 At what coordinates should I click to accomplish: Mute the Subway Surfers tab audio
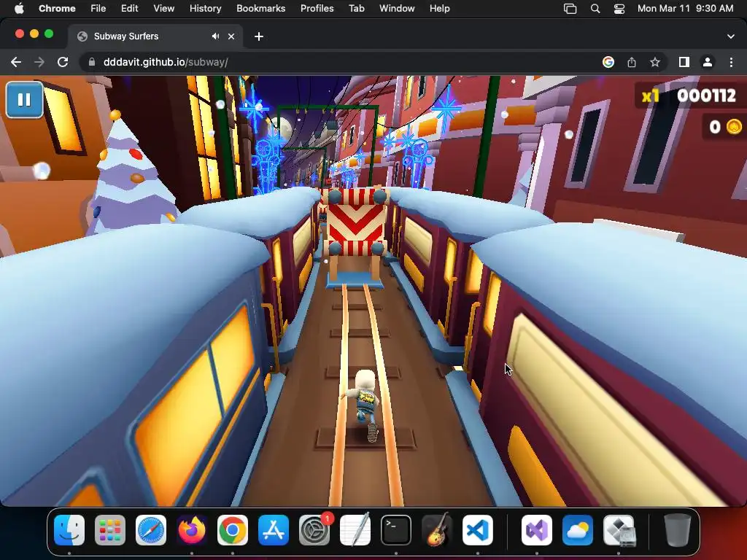pyautogui.click(x=215, y=36)
